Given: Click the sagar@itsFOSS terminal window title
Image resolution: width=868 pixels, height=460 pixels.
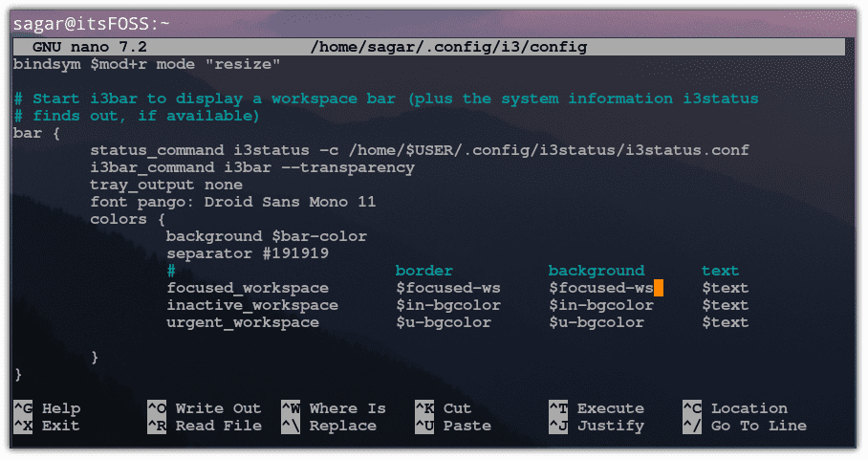Looking at the screenshot, I should (91, 23).
